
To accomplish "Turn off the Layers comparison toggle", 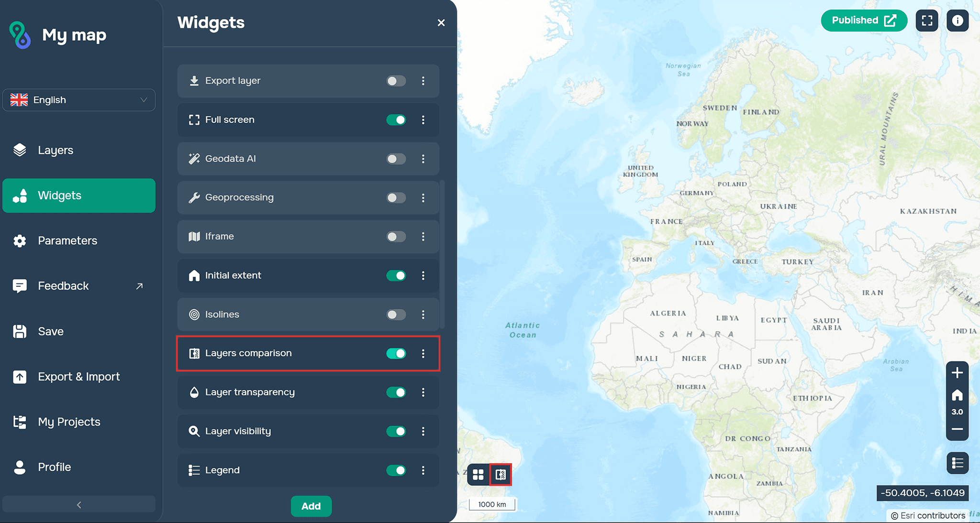I will (396, 353).
